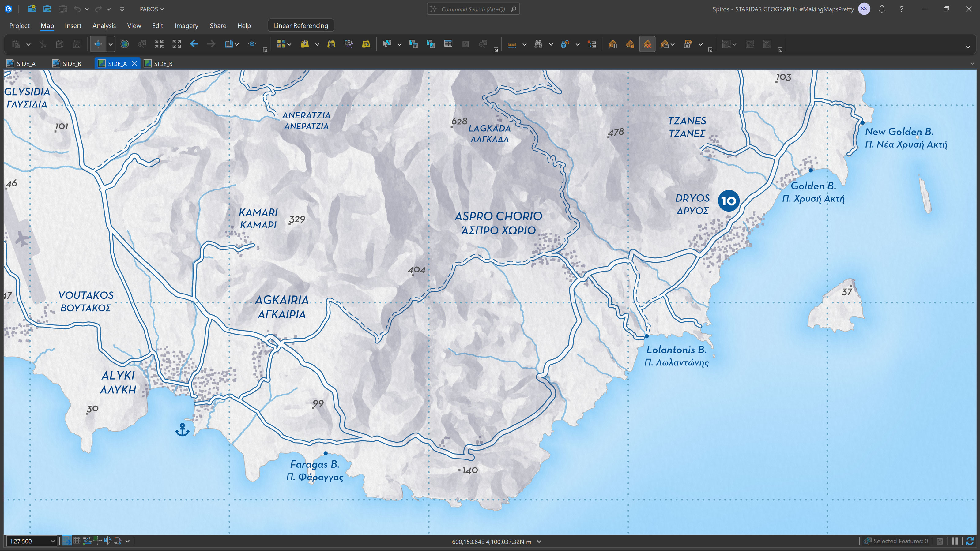The height and width of the screenshot is (551, 980).
Task: Toggle the snapping button in status bar
Action: [67, 541]
